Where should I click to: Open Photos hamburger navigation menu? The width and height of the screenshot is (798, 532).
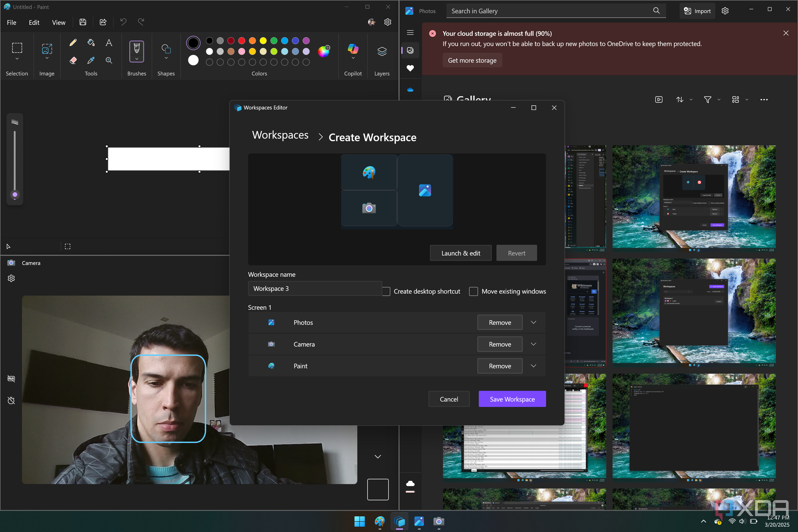tap(410, 32)
